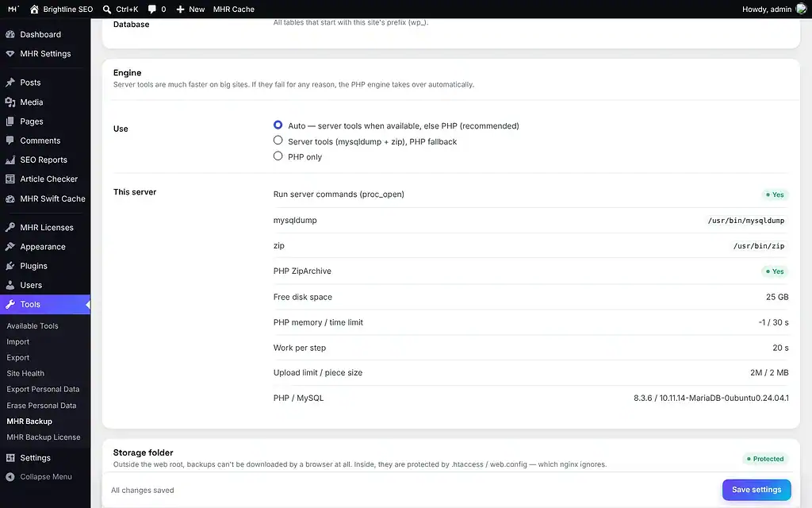Click the Dashboard gauge icon

(10, 34)
